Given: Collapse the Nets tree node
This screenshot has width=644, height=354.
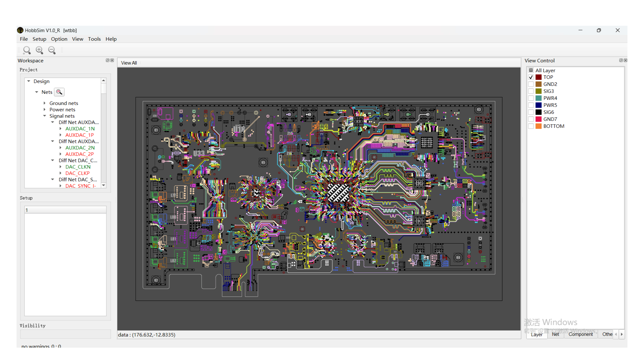Looking at the screenshot, I should 37,92.
